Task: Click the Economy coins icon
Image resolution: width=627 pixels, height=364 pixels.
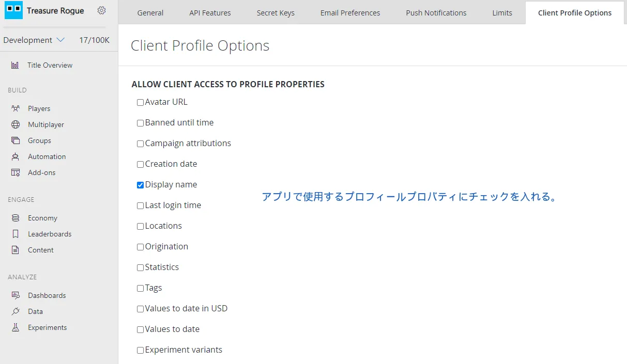Action: tap(16, 218)
